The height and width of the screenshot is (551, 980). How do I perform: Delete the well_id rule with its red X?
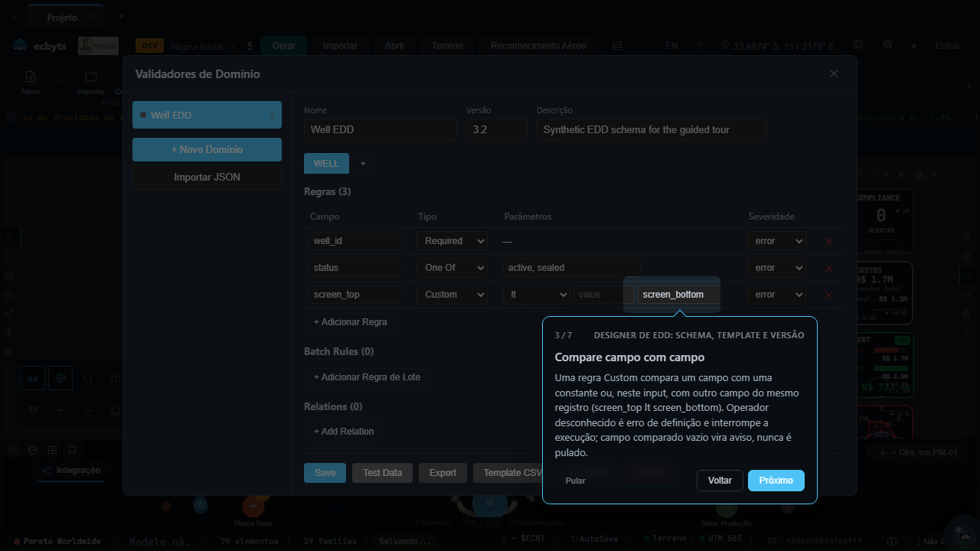(828, 241)
